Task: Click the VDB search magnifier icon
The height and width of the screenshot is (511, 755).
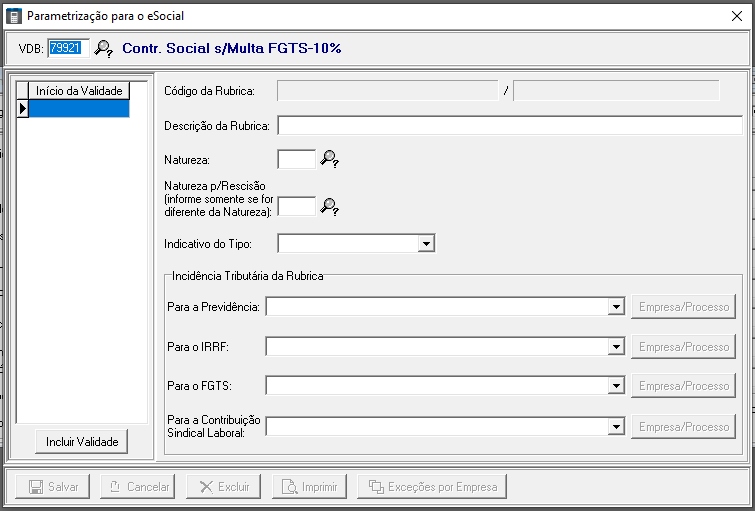Action: [103, 48]
